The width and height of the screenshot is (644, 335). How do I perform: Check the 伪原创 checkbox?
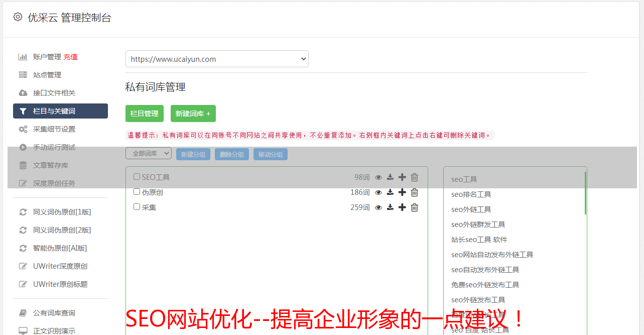[137, 192]
